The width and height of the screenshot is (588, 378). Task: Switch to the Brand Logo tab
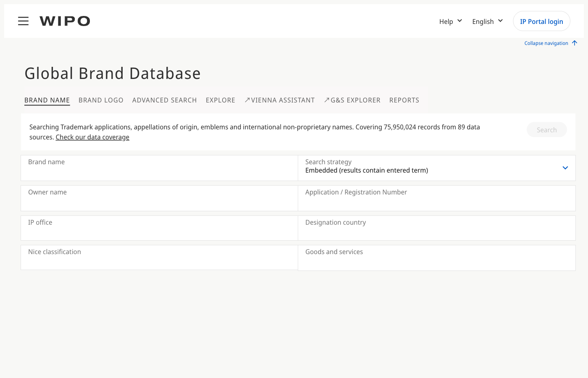101,100
